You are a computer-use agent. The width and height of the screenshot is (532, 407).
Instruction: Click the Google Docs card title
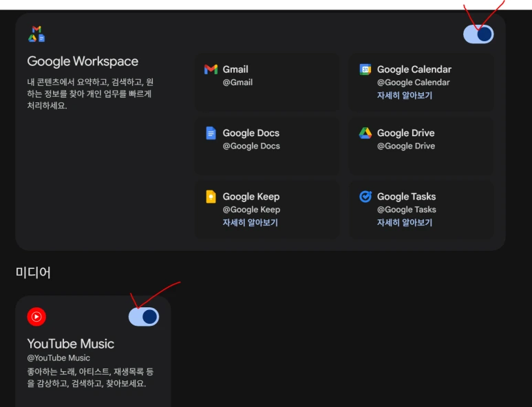251,133
